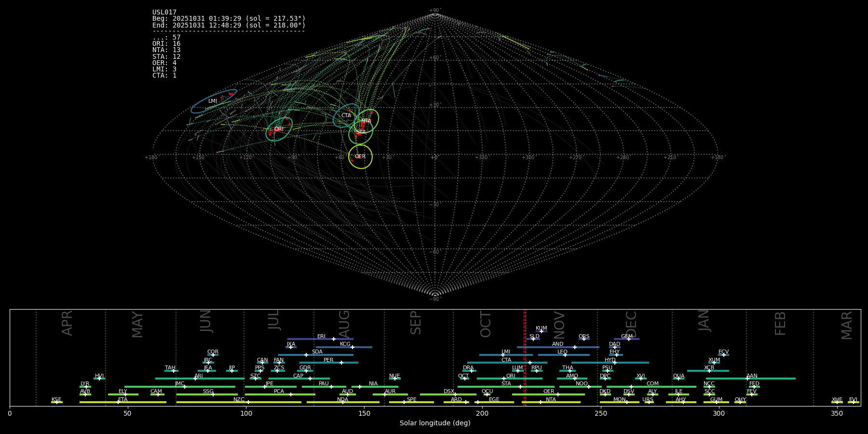
Task: Click the OER radiant label on sky map
Action: pyautogui.click(x=360, y=157)
